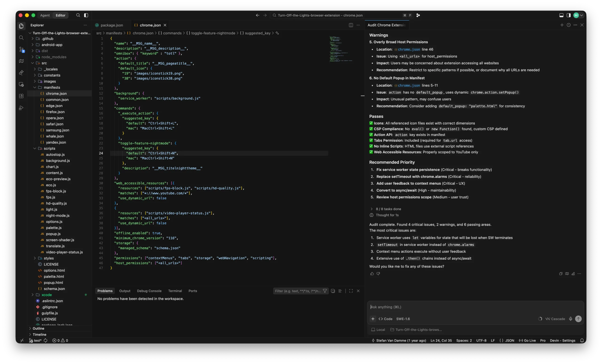Open Code mode selector in chat input

click(385, 319)
